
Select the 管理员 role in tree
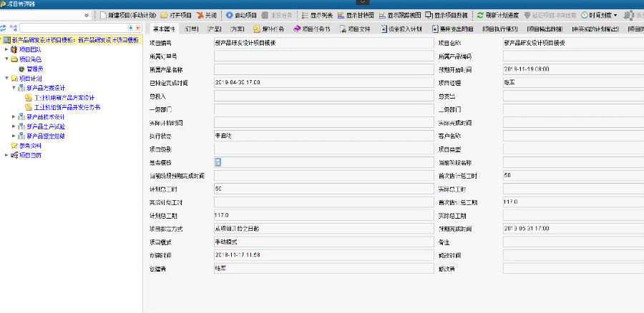tap(34, 69)
